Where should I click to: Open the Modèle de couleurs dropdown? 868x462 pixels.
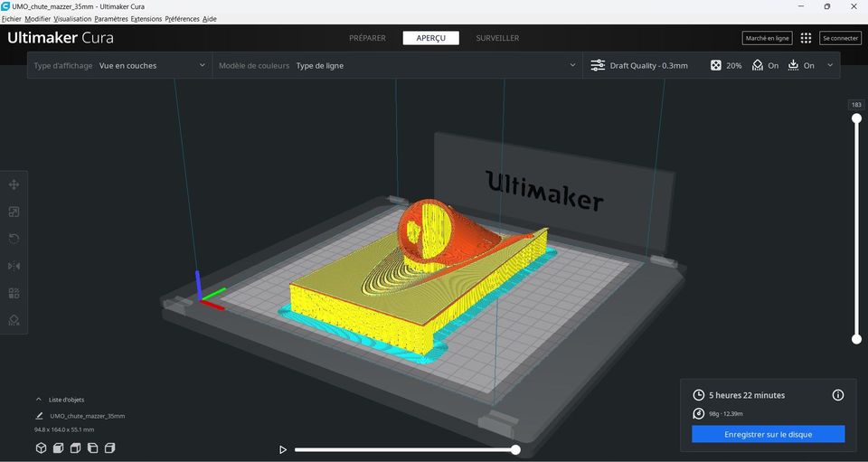398,65
